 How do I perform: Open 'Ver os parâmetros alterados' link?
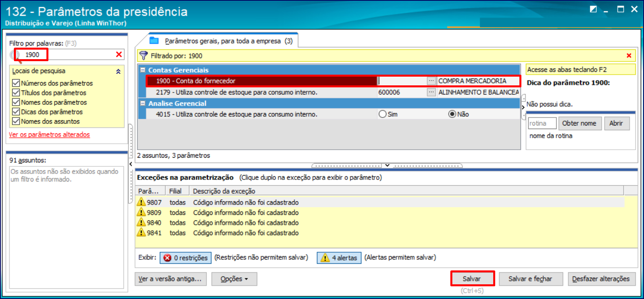pyautogui.click(x=49, y=135)
